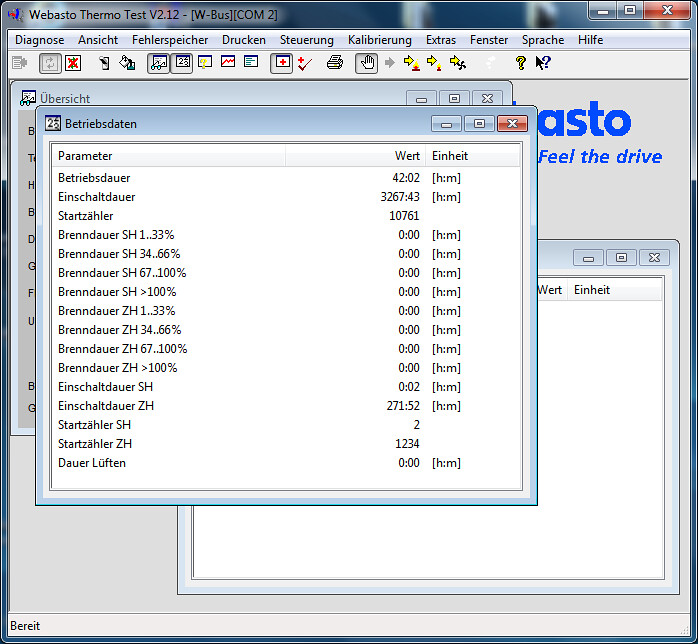This screenshot has width=698, height=644.
Task: Select the Brenndauer SH 34..66% row
Action: (286, 254)
